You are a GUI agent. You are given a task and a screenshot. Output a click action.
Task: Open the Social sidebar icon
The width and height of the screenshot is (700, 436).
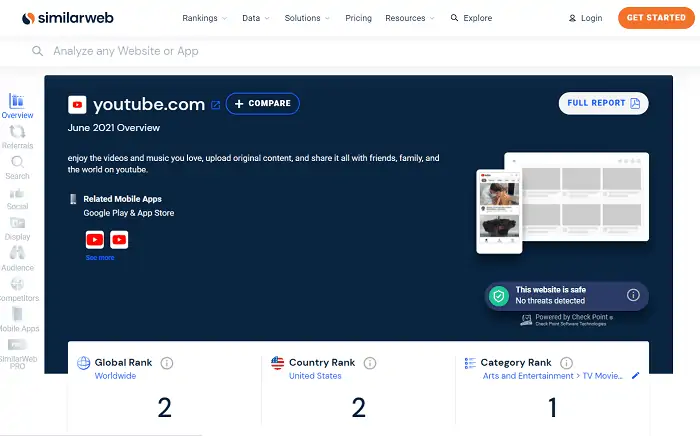coord(17,194)
